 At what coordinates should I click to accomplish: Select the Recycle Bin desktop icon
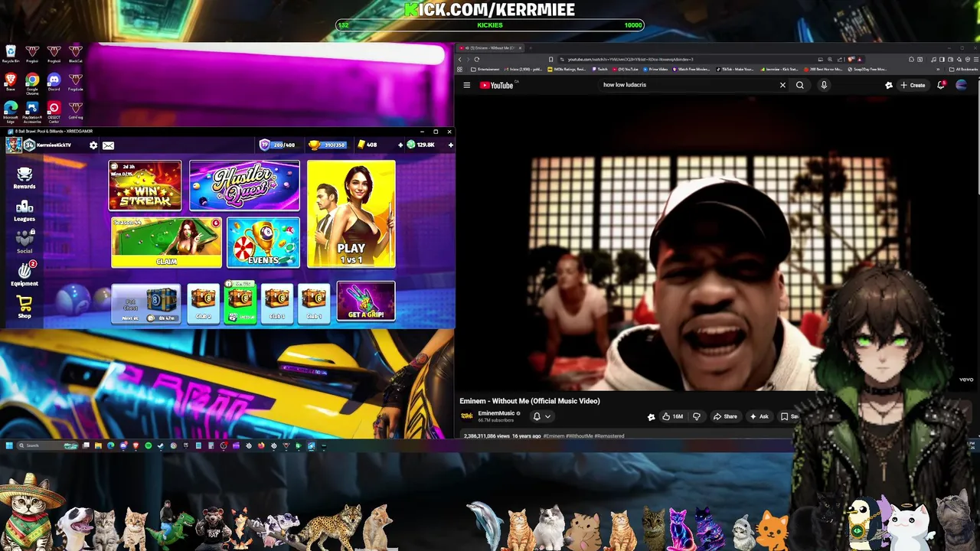coord(11,54)
